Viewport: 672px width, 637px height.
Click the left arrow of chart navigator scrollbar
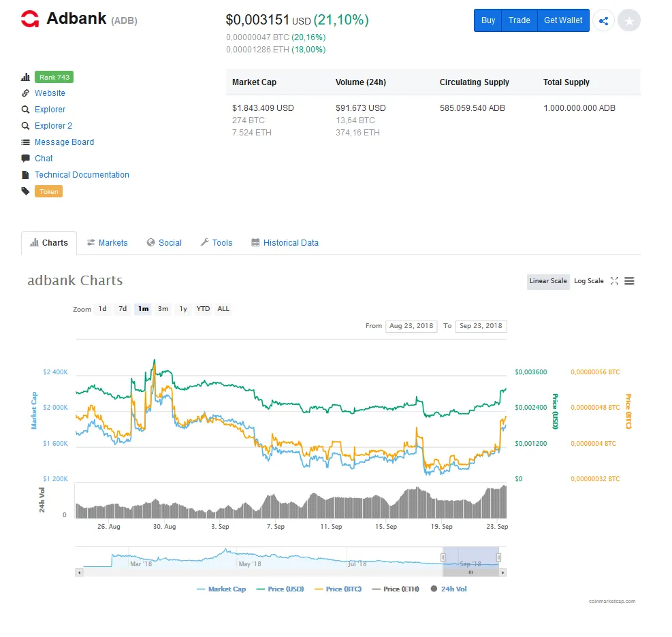click(x=79, y=572)
